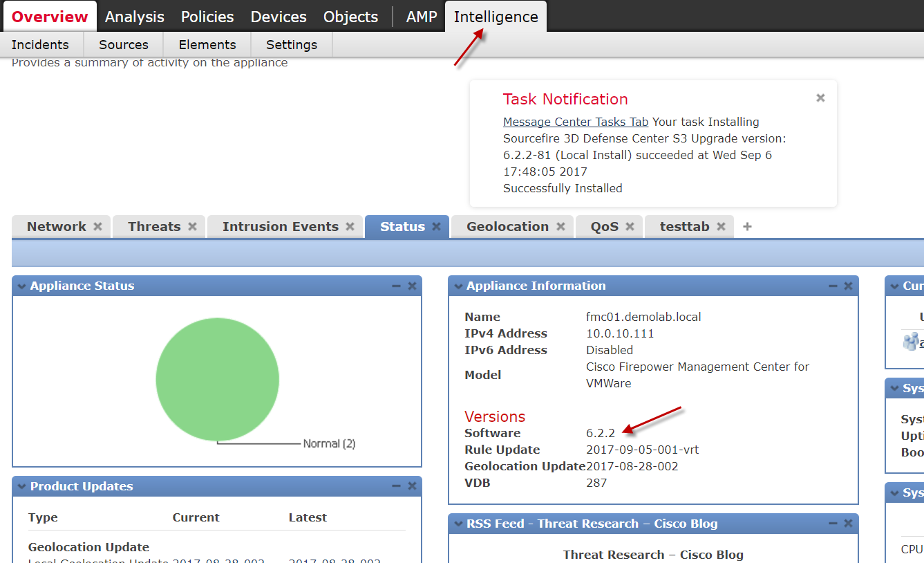The width and height of the screenshot is (924, 563).
Task: Click the hostname fmc01.demolab.local
Action: (x=643, y=317)
